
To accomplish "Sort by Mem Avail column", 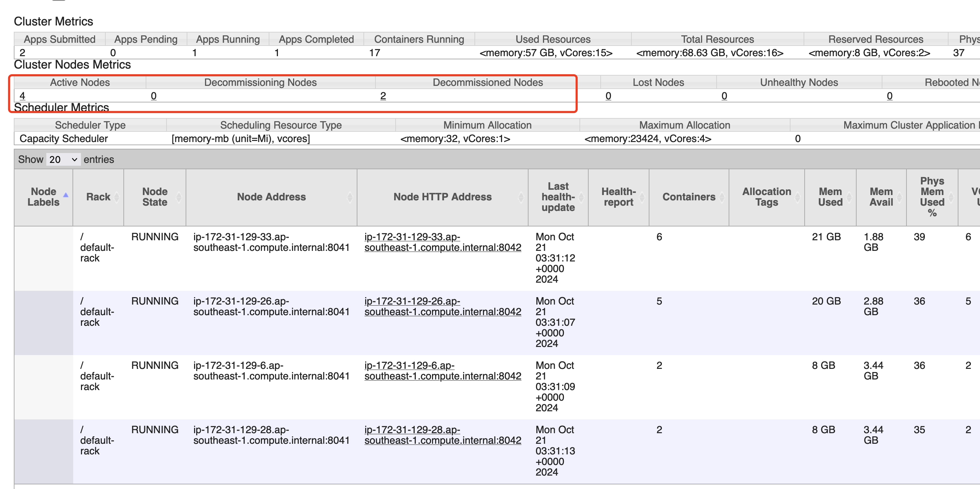I will click(x=899, y=197).
